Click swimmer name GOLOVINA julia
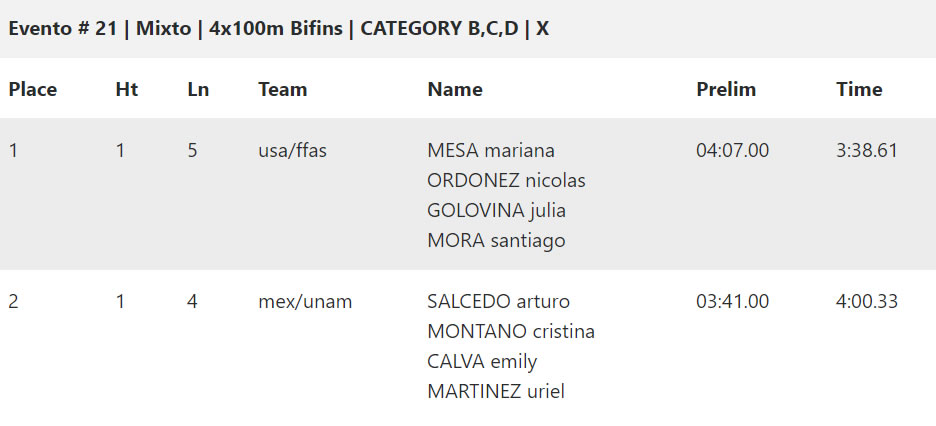Viewport: 936px width, 426px height. (497, 211)
